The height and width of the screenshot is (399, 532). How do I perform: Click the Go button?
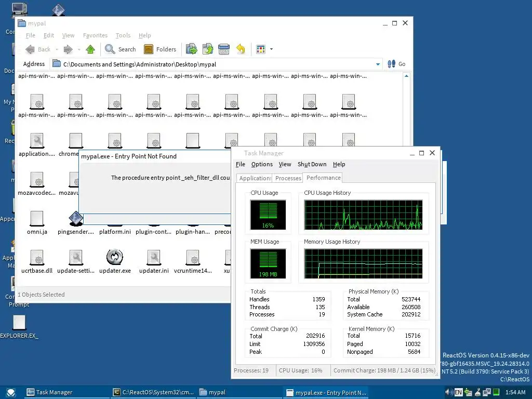tap(396, 64)
